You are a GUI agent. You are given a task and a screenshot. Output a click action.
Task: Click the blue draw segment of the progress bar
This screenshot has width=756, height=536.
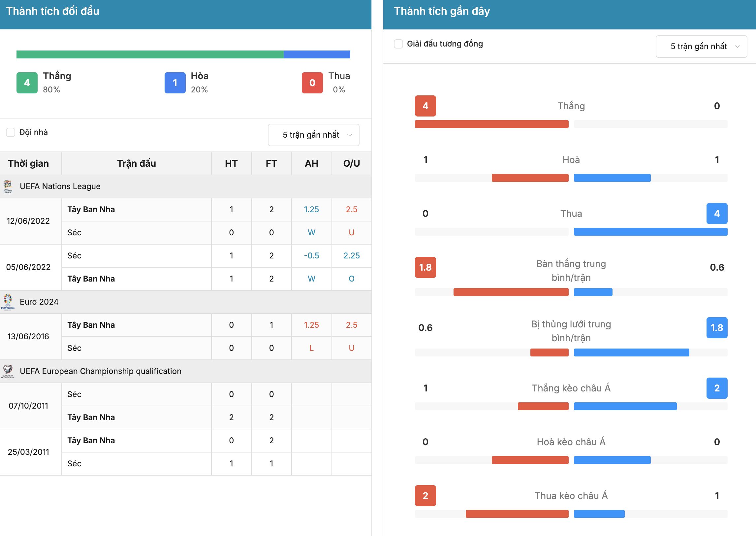coord(317,54)
